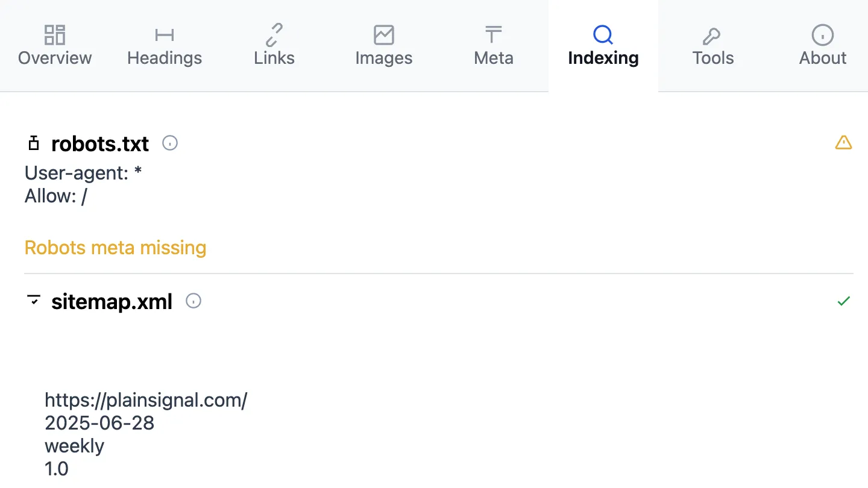
Task: Click the sitemap.xml list icon
Action: click(x=34, y=300)
